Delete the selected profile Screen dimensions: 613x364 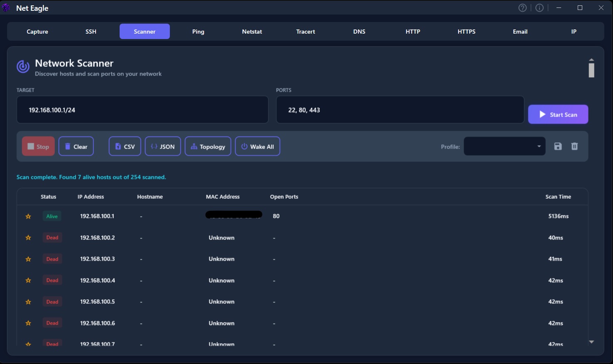click(574, 146)
